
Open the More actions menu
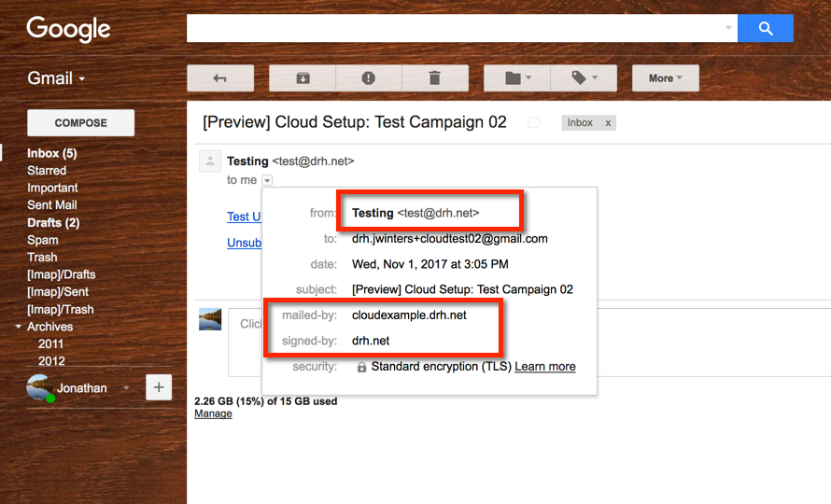click(x=666, y=78)
